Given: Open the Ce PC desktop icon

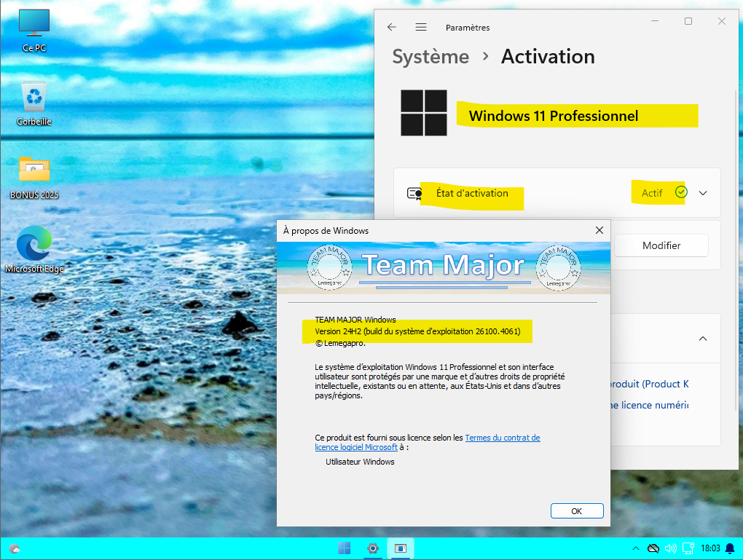Looking at the screenshot, I should pos(34,31).
